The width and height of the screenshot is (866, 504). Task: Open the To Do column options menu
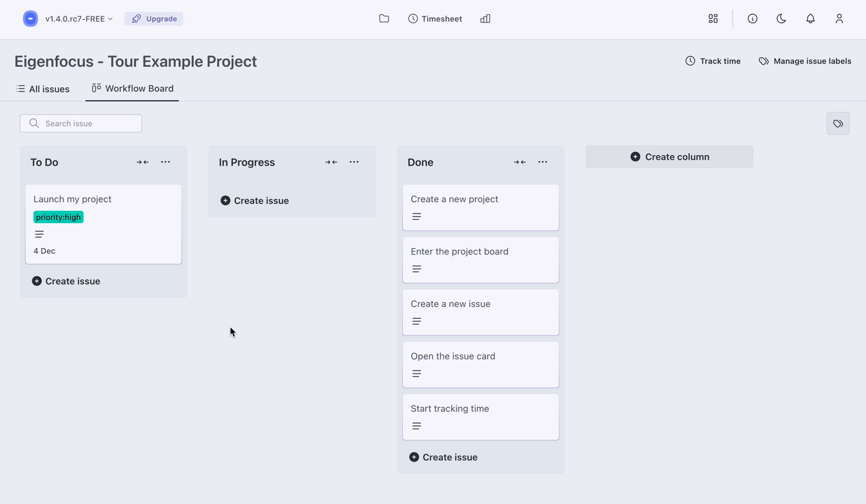click(x=166, y=162)
